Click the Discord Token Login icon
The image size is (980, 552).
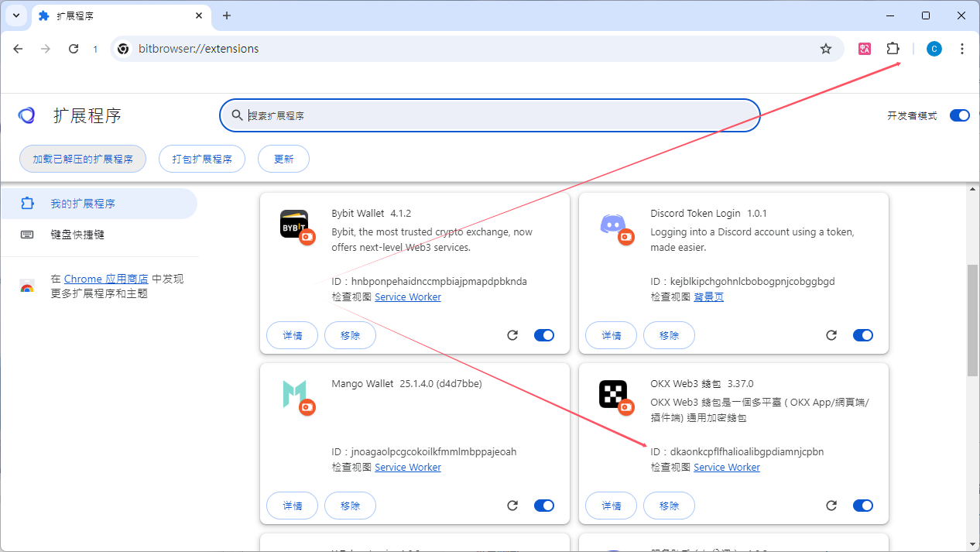[x=613, y=225]
